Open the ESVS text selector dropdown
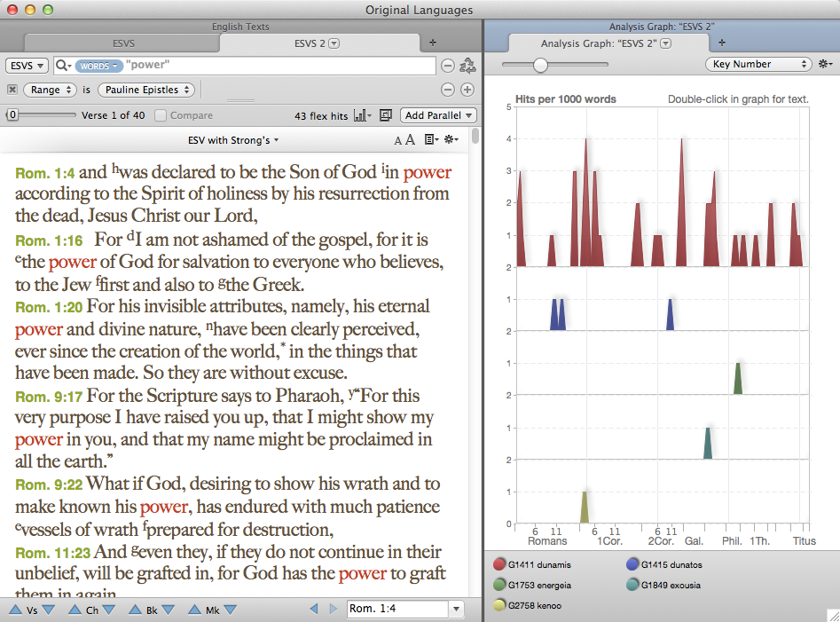Viewport: 840px width, 622px height. (27, 66)
